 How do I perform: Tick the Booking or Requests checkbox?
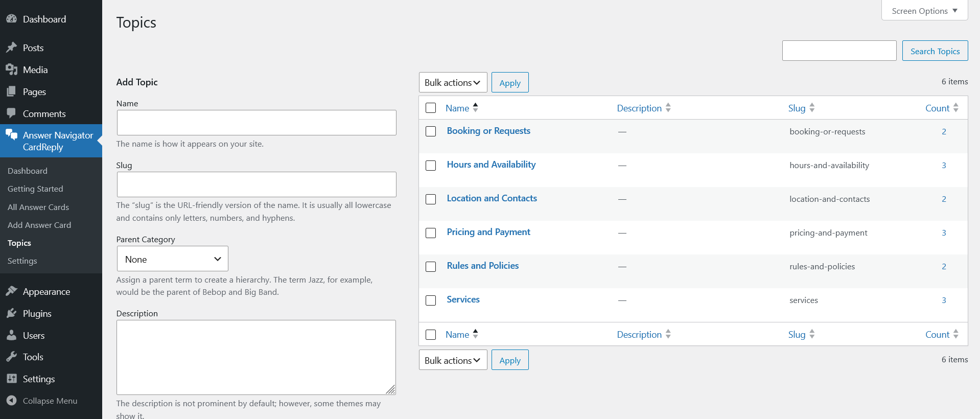pyautogui.click(x=431, y=131)
